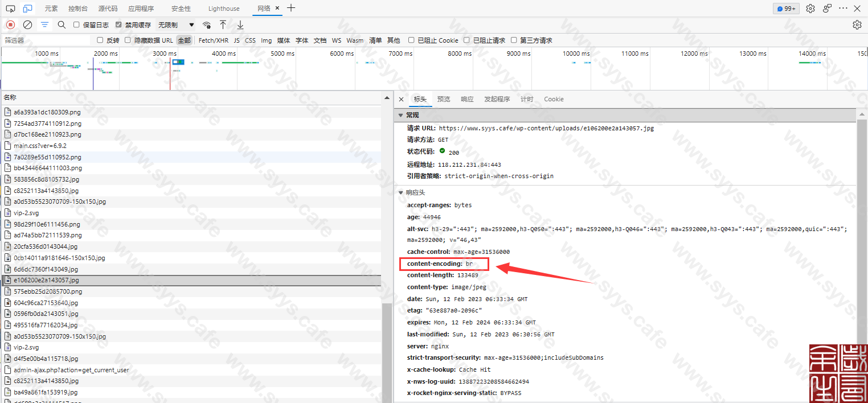Export HAR with download arrow icon
This screenshot has height=403, width=868.
(x=240, y=24)
